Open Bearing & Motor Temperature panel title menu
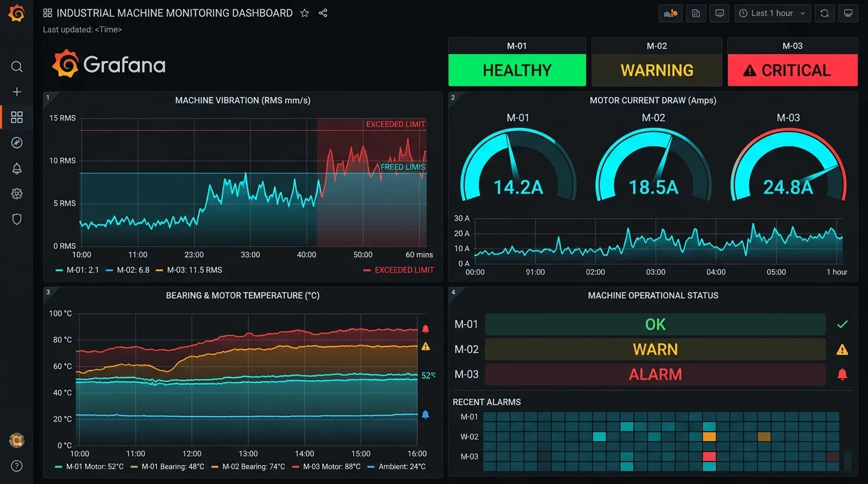Screen dimensions: 868x484 coord(243,296)
